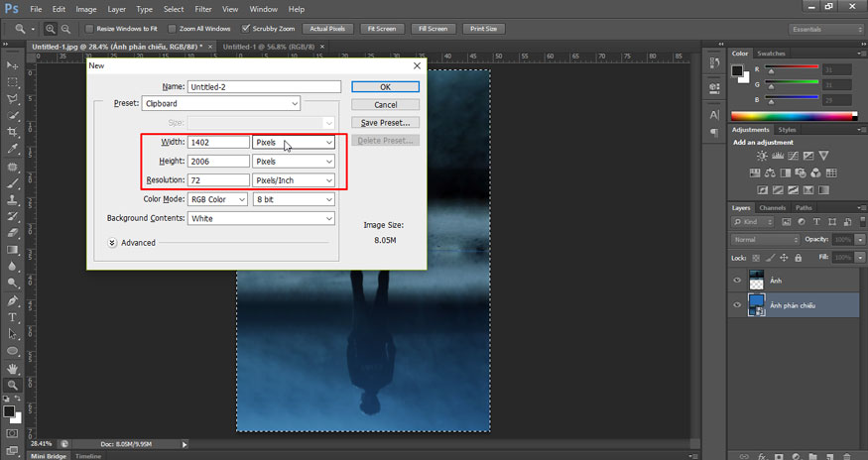Open Background Contents dropdown
The height and width of the screenshot is (460, 868).
click(x=261, y=219)
